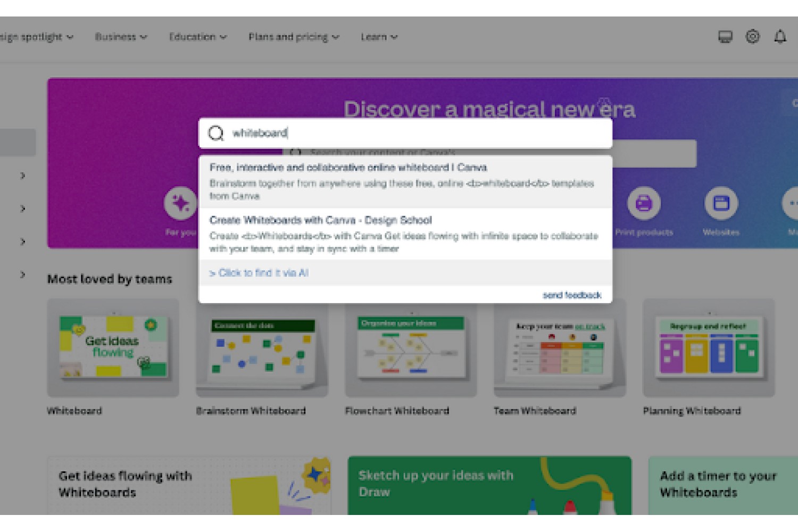This screenshot has width=798, height=532.
Task: Open the Learn dropdown menu
Action: pyautogui.click(x=379, y=37)
